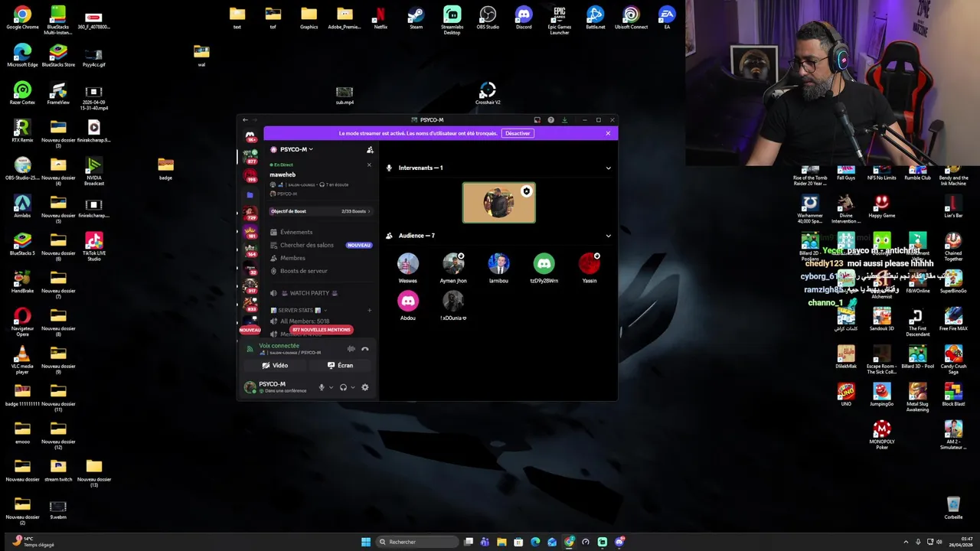
Task: Open Discord from the taskbar
Action: [619, 542]
